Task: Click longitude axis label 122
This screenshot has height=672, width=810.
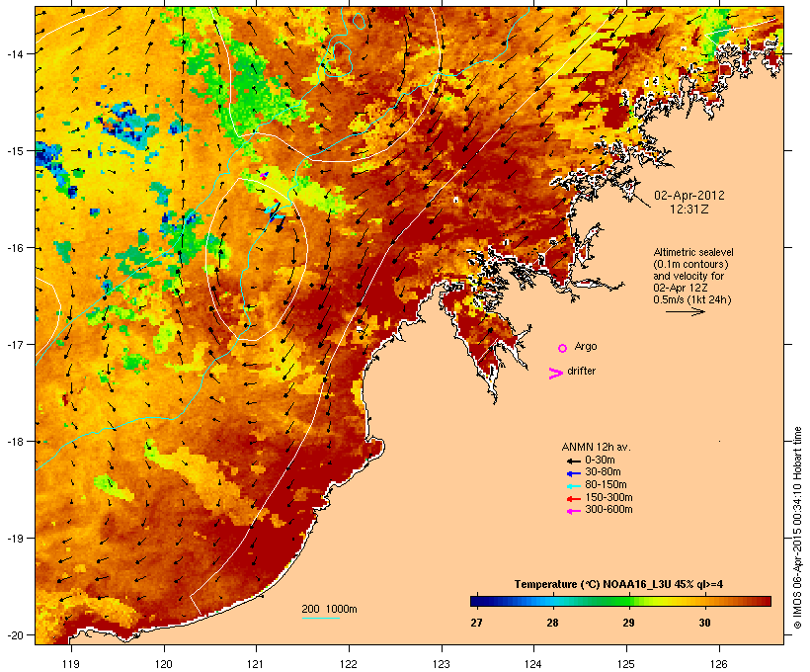Action: (349, 664)
